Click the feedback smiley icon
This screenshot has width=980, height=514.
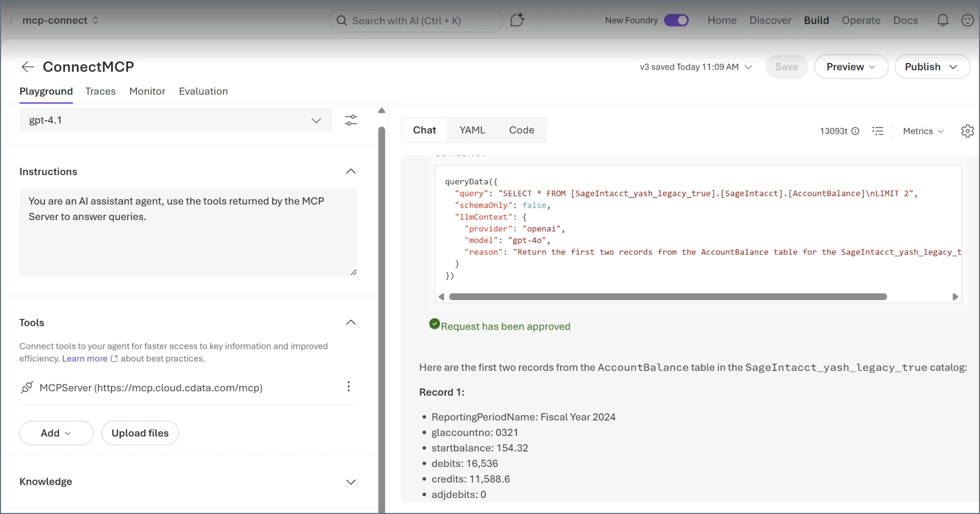[968, 21]
